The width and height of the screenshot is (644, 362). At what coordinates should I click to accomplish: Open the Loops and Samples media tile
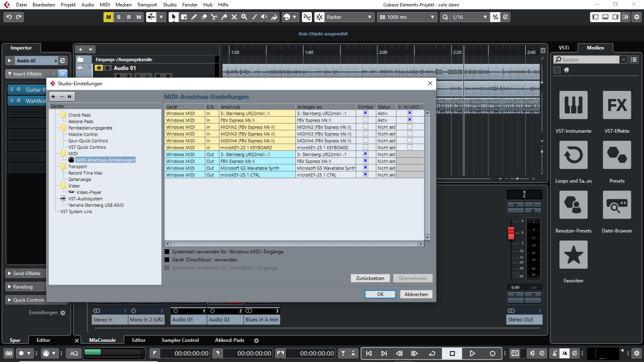(x=573, y=155)
